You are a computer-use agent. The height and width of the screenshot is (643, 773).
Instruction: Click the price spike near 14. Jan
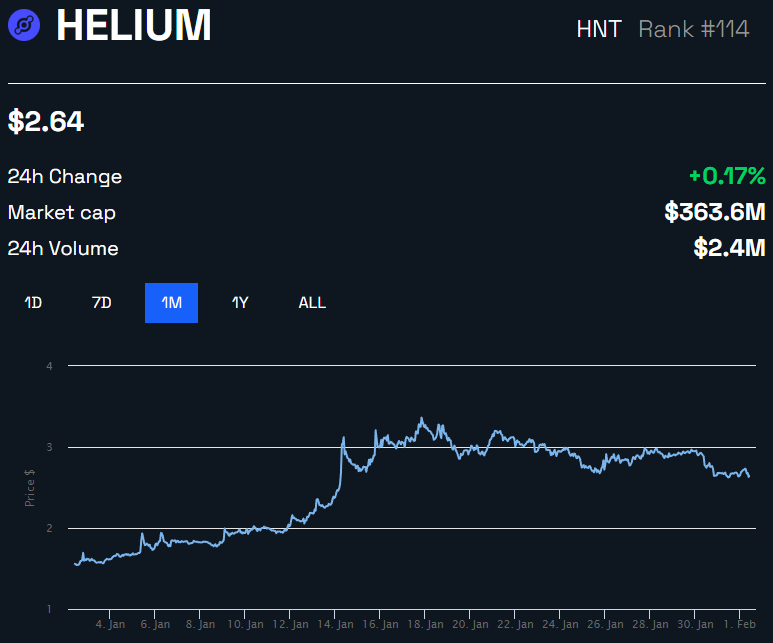click(344, 438)
